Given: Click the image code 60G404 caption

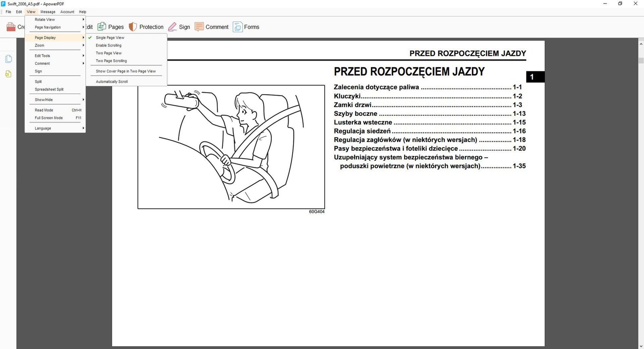Looking at the screenshot, I should click(316, 212).
